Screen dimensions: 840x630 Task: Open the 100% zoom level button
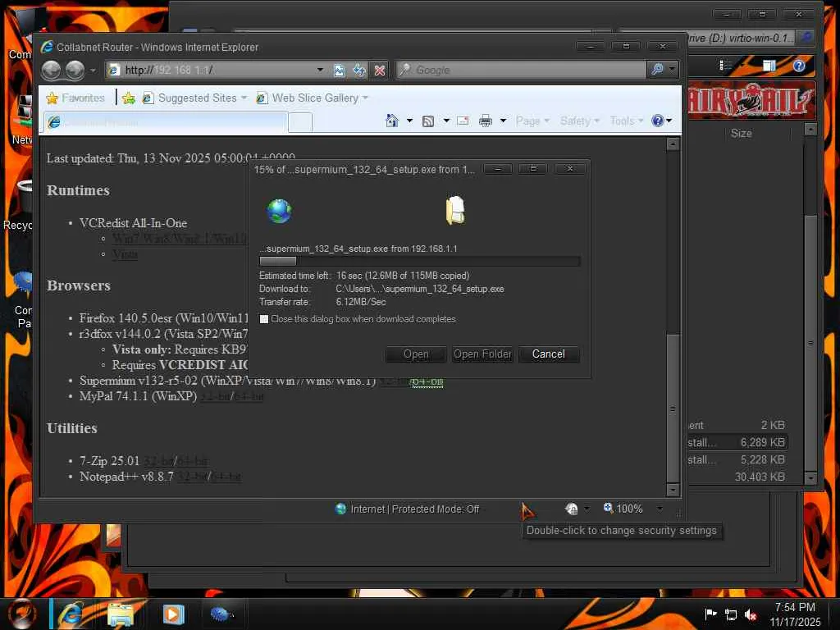click(x=623, y=509)
